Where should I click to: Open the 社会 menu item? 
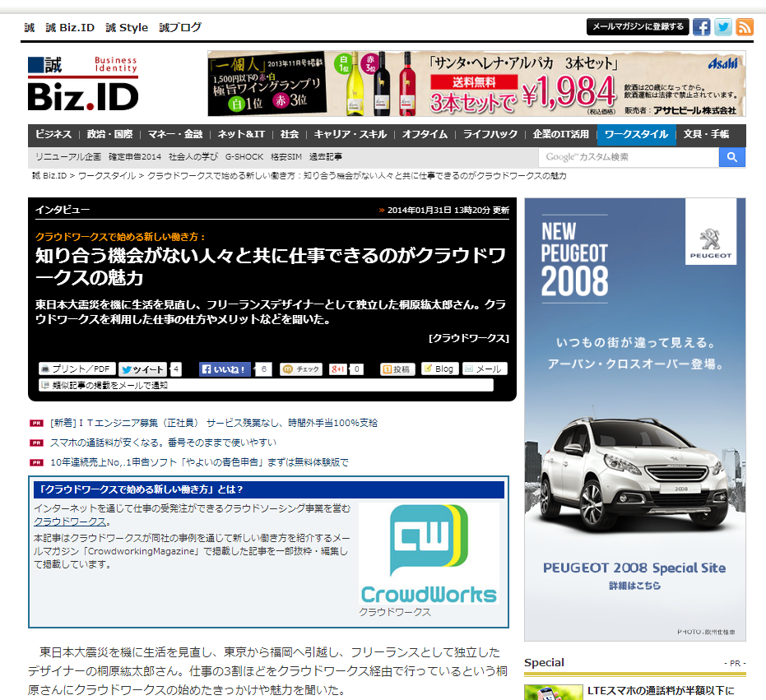(290, 134)
